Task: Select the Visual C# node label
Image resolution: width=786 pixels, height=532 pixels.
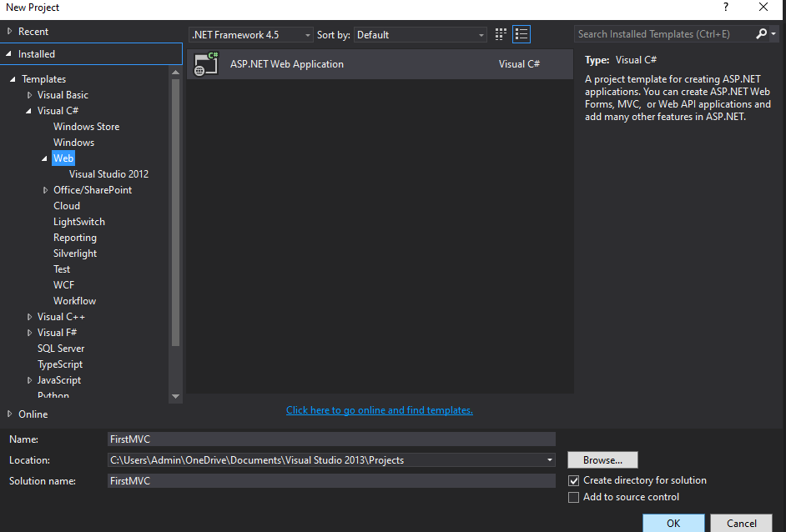Action: (58, 111)
